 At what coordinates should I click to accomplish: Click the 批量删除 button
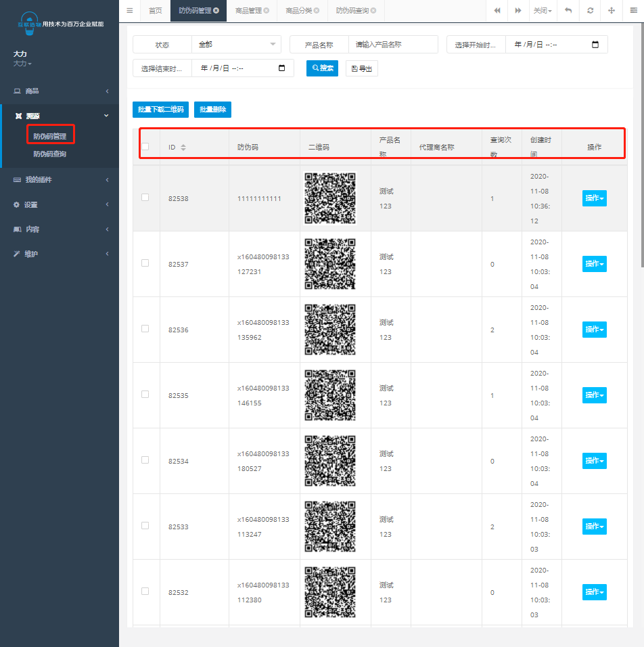pos(212,110)
